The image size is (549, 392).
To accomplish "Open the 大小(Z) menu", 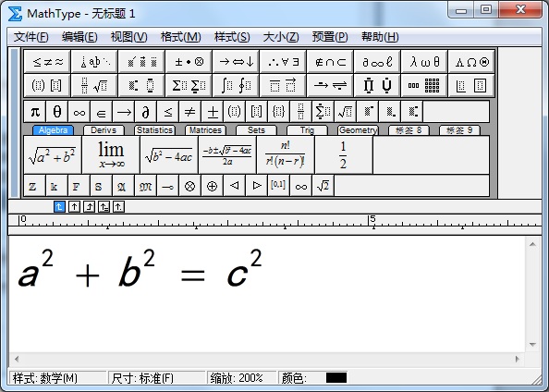I will click(281, 37).
